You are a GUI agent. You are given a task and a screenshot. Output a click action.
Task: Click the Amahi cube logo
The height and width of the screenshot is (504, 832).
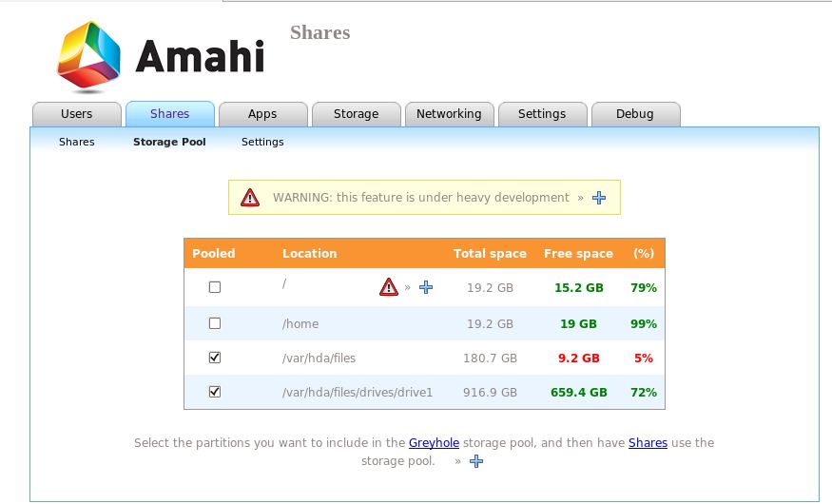click(x=88, y=57)
